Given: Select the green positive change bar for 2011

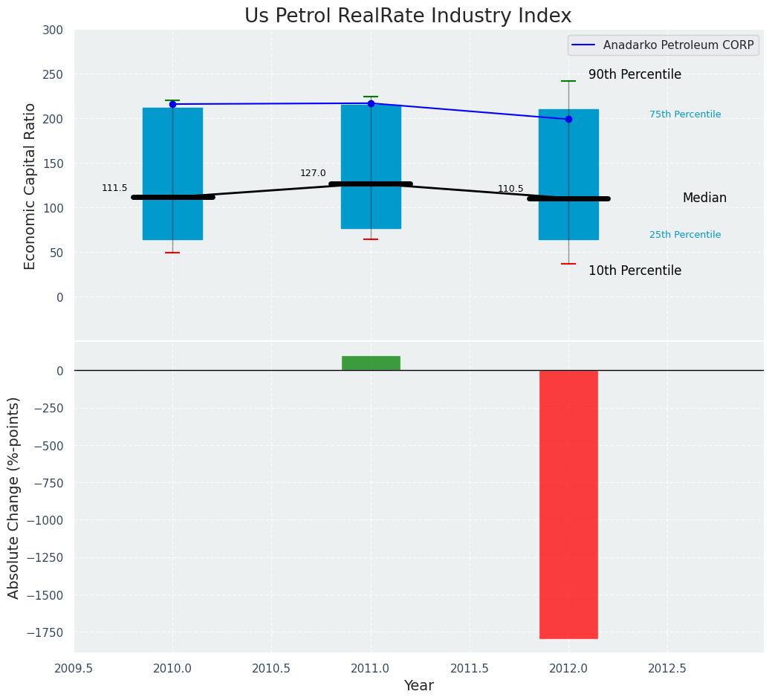Looking at the screenshot, I should pyautogui.click(x=371, y=363).
